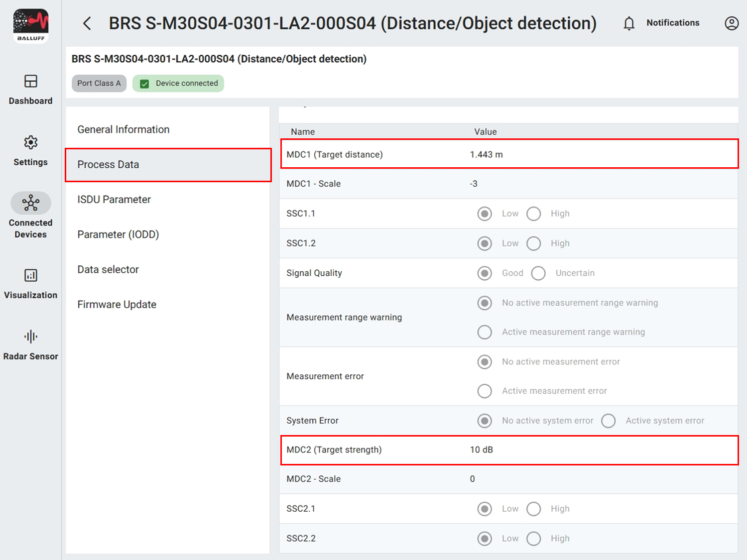This screenshot has width=747, height=560.
Task: Click the Balluff logo icon
Action: (31, 26)
